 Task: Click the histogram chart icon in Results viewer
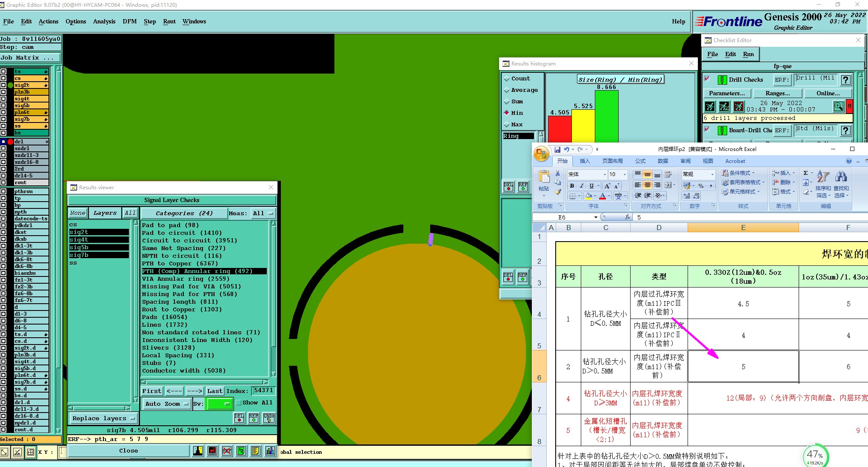click(270, 451)
